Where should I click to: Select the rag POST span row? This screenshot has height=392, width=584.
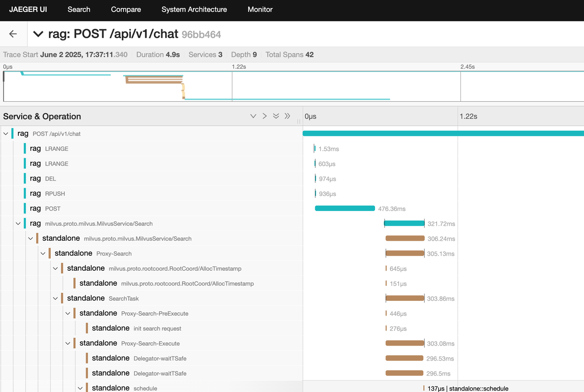(x=163, y=208)
